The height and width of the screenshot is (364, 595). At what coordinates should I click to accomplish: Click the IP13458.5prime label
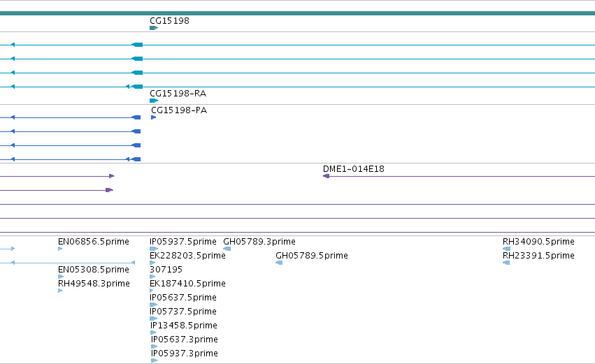point(184,326)
